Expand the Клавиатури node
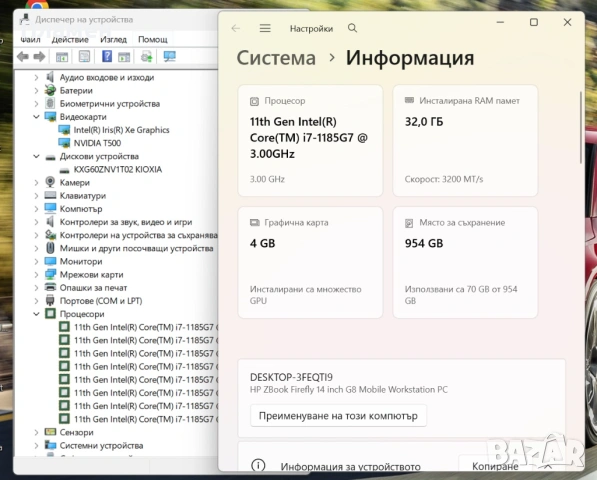The height and width of the screenshot is (480, 597). tap(36, 196)
